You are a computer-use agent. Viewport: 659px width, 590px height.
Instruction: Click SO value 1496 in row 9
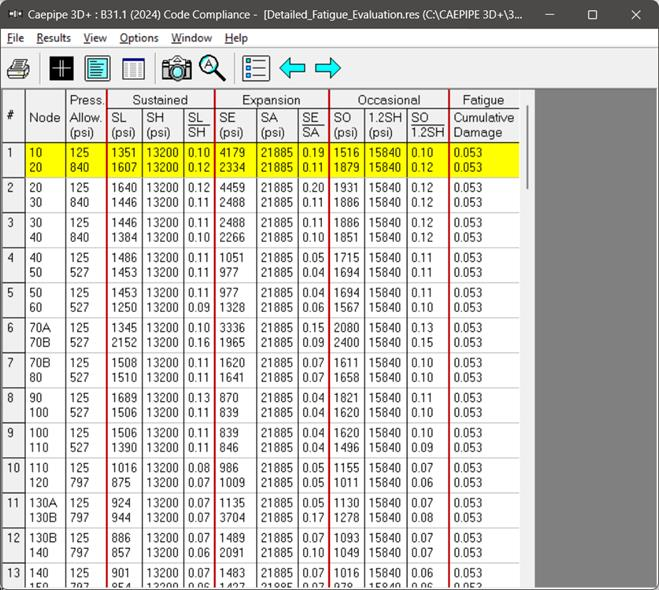click(346, 448)
